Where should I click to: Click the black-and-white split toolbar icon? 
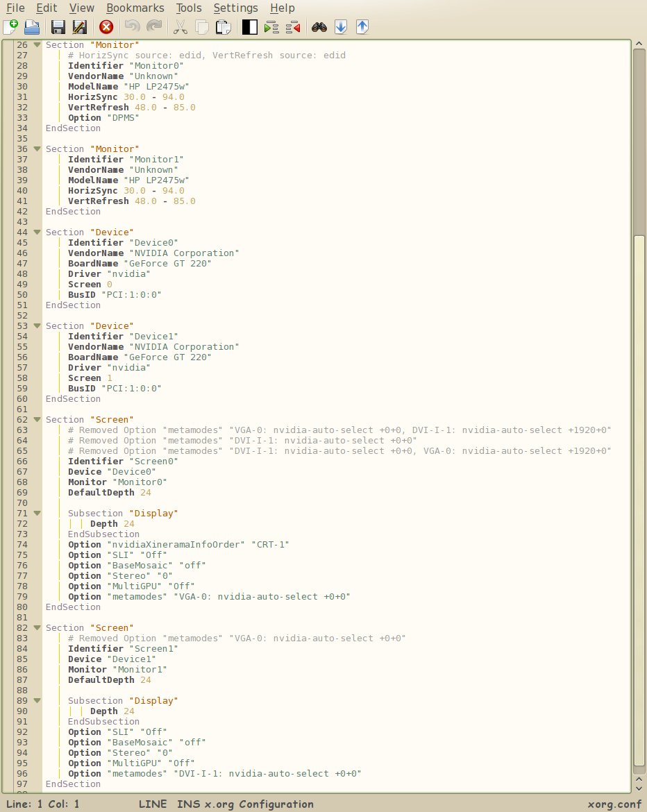click(x=250, y=27)
